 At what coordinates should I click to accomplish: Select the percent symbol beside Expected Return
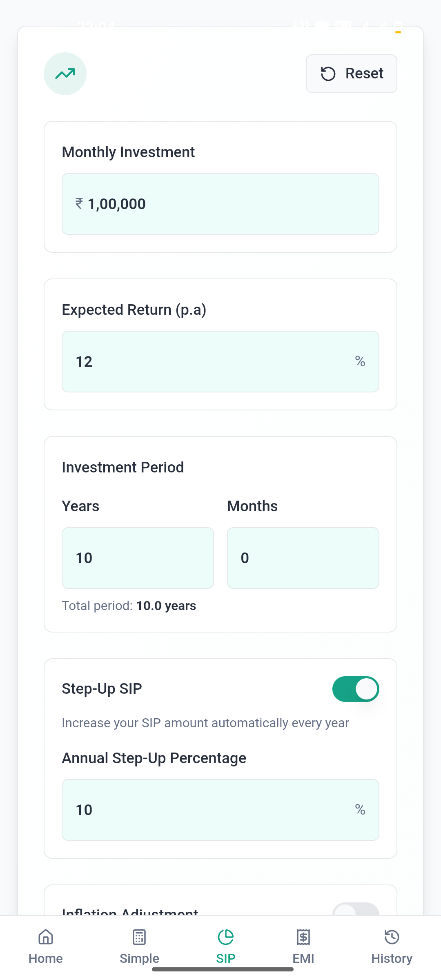click(360, 361)
